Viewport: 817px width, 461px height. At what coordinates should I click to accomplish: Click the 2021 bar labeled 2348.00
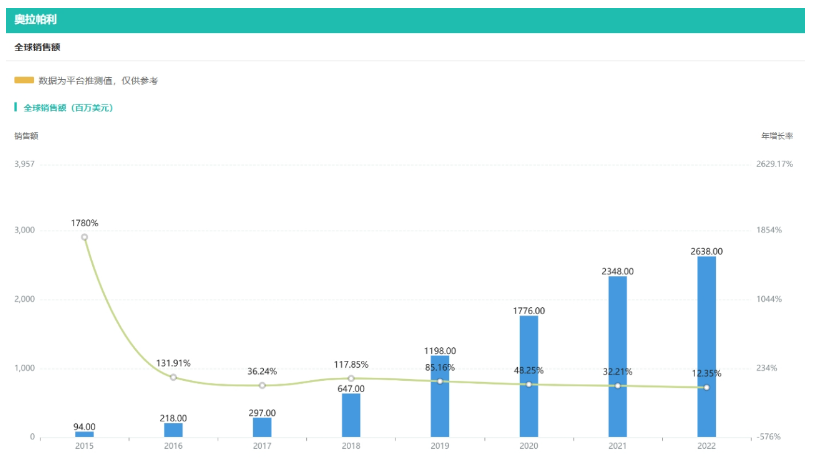[617, 357]
